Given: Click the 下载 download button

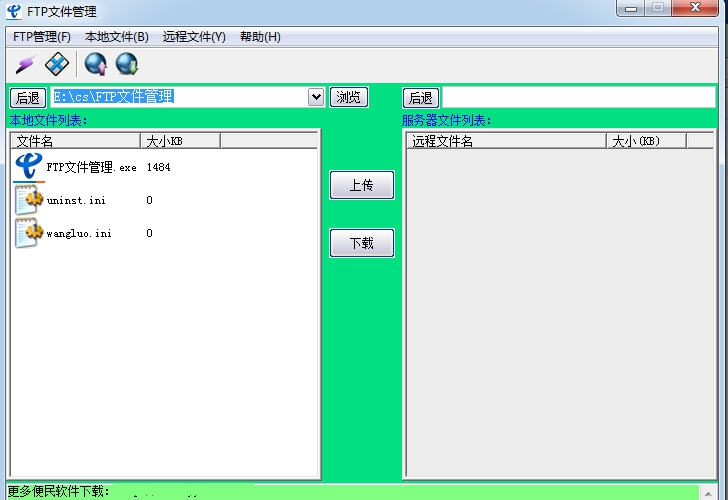Looking at the screenshot, I should click(362, 243).
